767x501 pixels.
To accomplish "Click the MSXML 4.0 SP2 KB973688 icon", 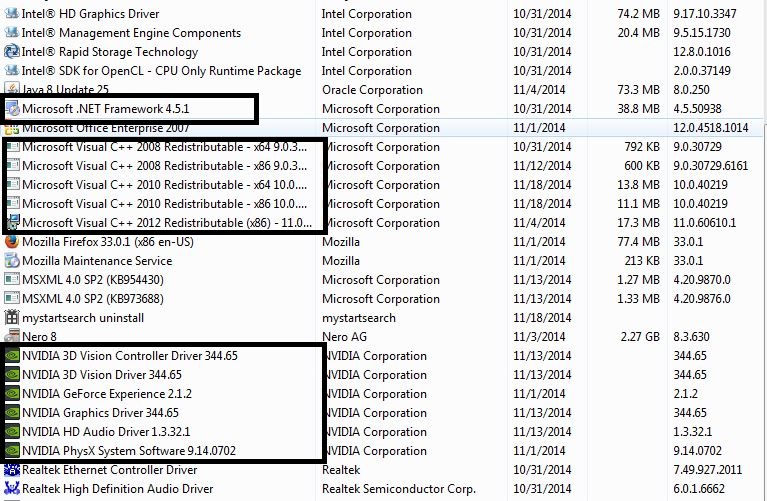I will point(11,299).
